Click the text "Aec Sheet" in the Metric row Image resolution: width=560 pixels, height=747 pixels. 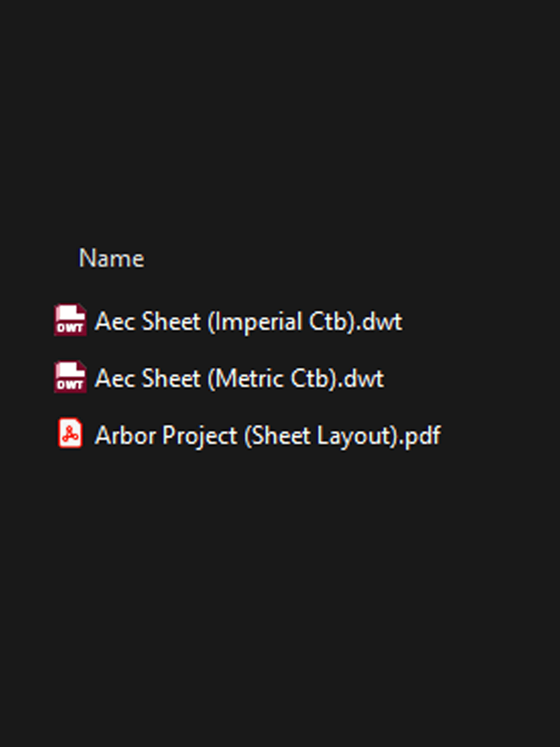(x=148, y=379)
